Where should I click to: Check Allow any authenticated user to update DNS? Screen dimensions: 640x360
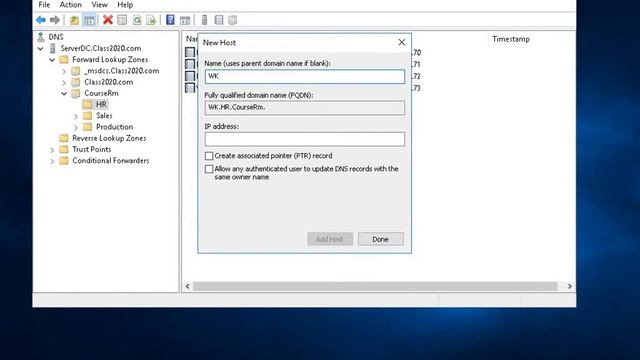[209, 169]
